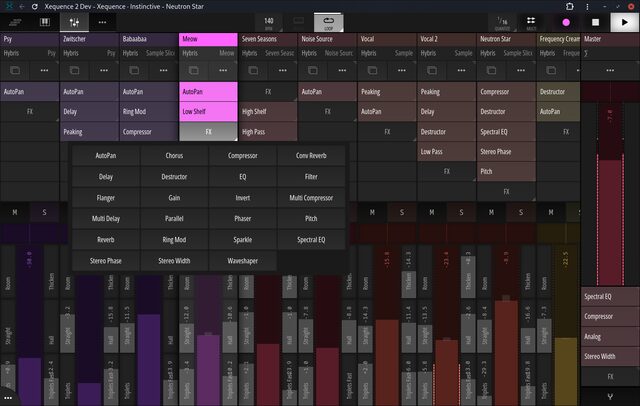This screenshot has height=406, width=640.
Task: Choose Waveshaper from the FX popup list
Action: [x=242, y=261]
